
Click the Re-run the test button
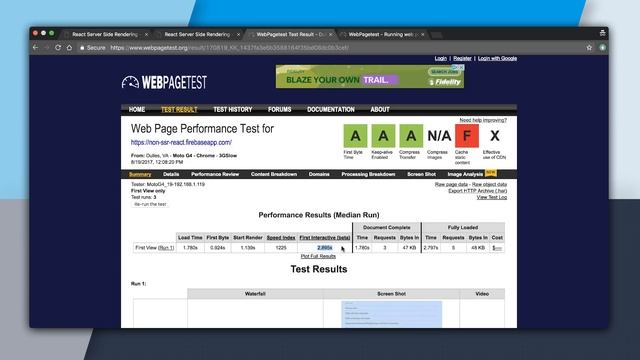point(150,204)
